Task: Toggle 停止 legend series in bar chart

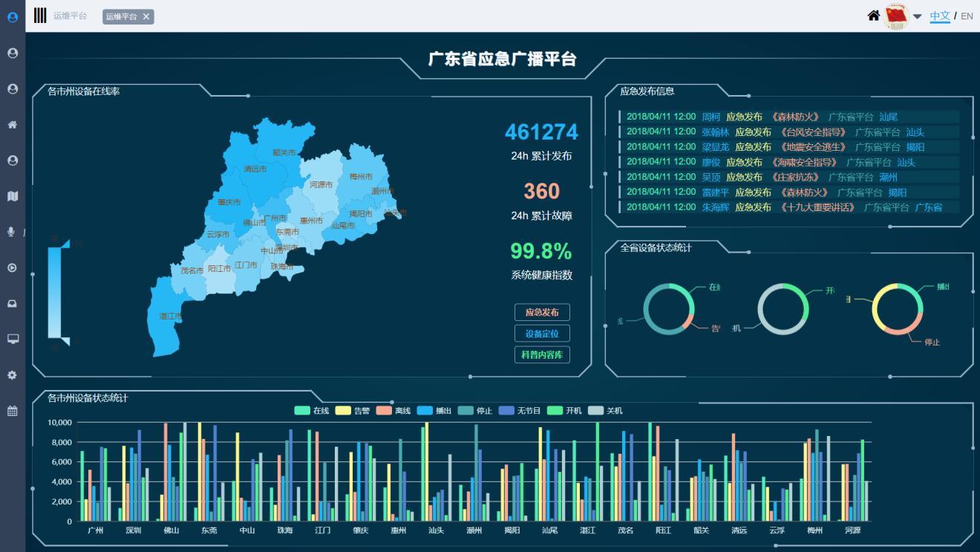Action: 475,410
